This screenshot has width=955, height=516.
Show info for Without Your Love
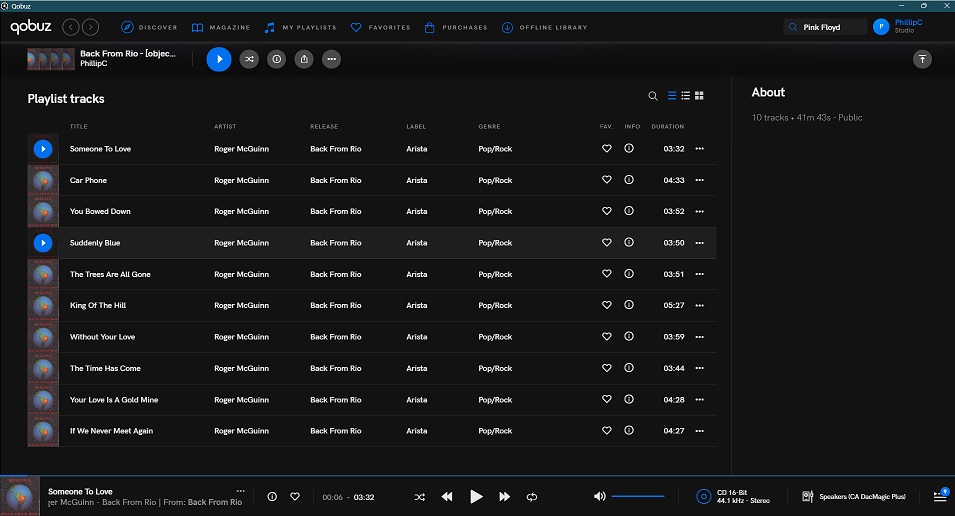click(629, 336)
